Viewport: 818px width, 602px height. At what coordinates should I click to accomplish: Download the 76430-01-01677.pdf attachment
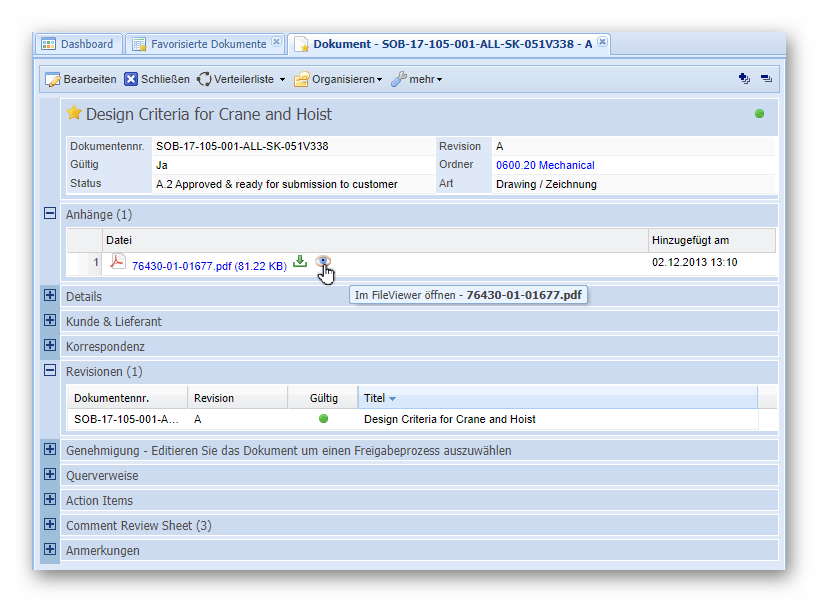point(300,262)
